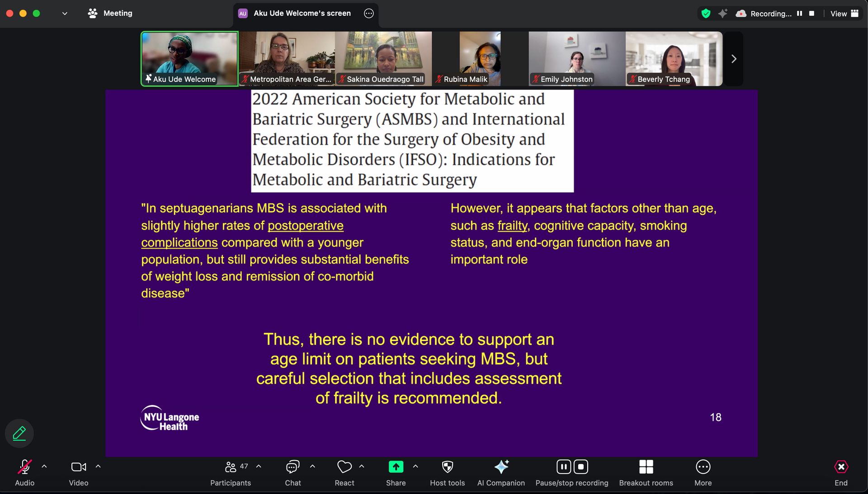Open Breakout rooms
Screen dimensions: 868x494
click(x=646, y=472)
